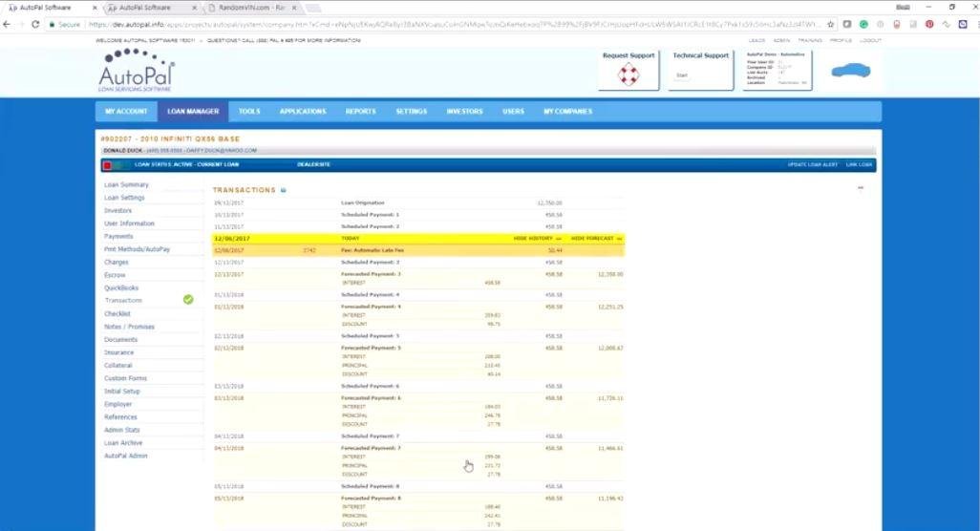Viewport: 980px width, 531px height.
Task: Open Insurance in the sidebar
Action: pos(118,352)
